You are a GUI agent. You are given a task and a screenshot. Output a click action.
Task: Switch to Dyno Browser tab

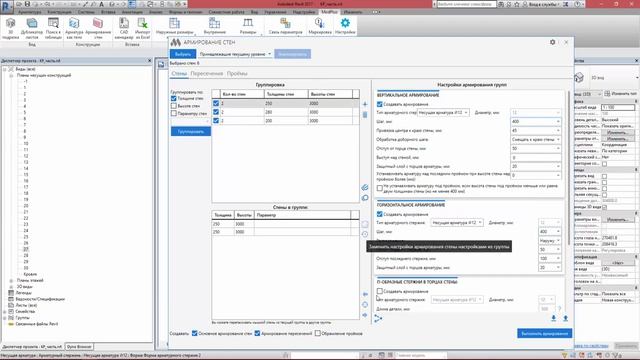coord(79,347)
